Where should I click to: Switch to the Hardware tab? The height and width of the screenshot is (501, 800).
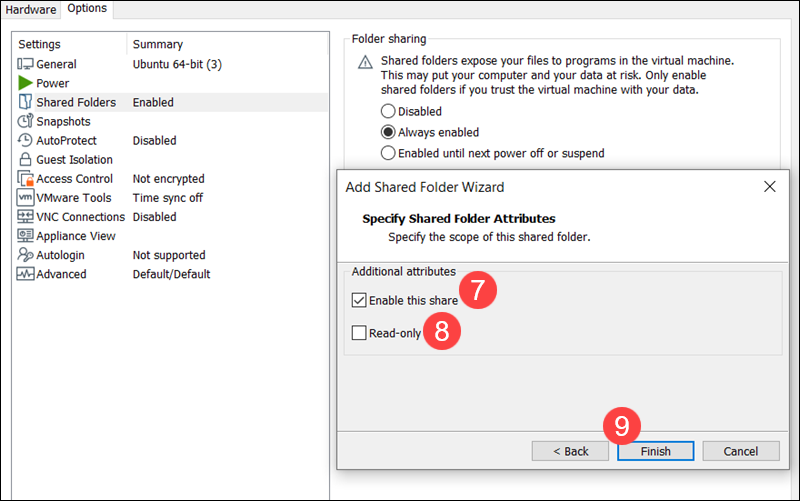coord(31,9)
